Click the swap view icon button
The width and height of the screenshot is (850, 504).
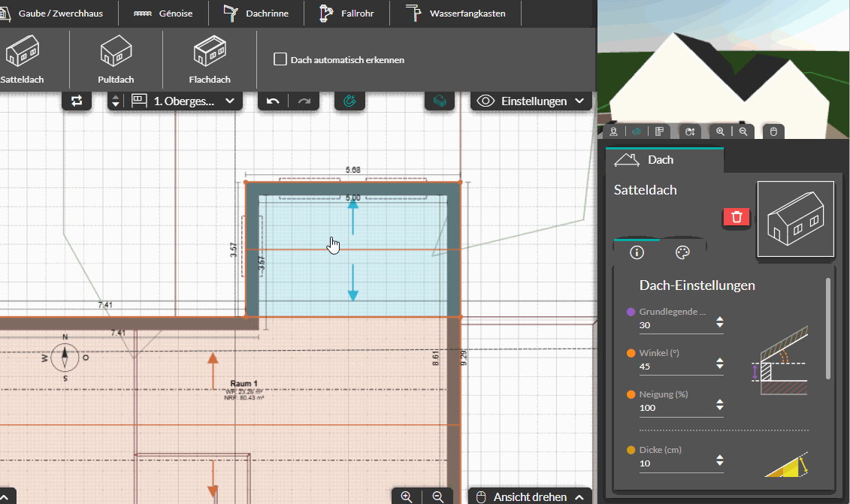(x=77, y=101)
